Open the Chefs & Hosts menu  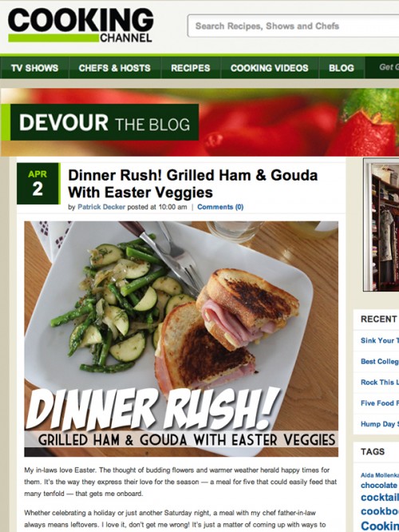click(115, 68)
